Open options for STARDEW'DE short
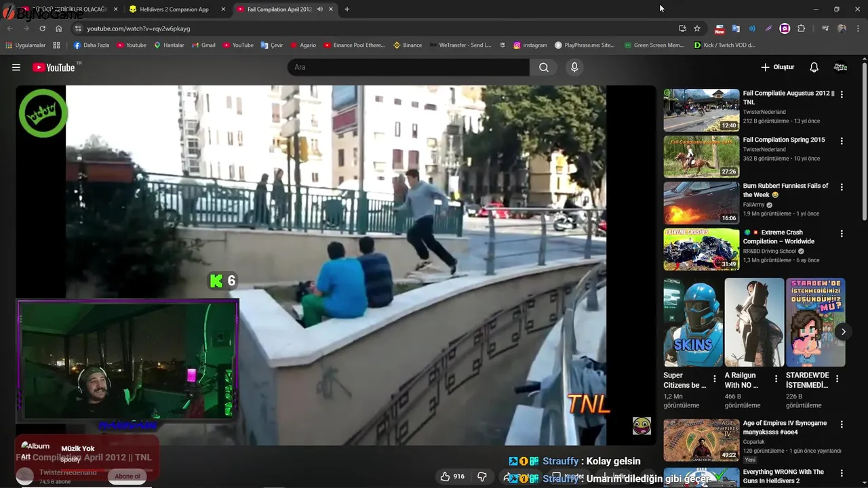Viewport: 868px width, 488px height. pyautogui.click(x=837, y=379)
